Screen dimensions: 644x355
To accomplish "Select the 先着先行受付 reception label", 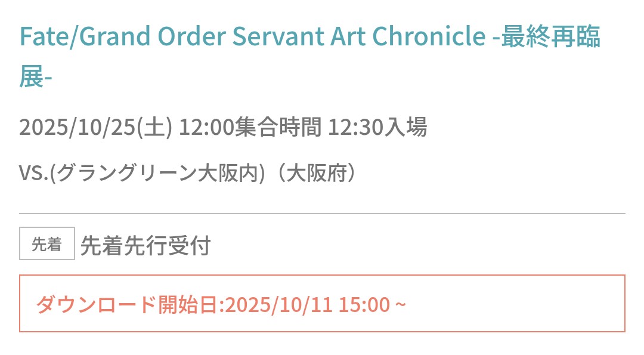I will click(x=145, y=245).
